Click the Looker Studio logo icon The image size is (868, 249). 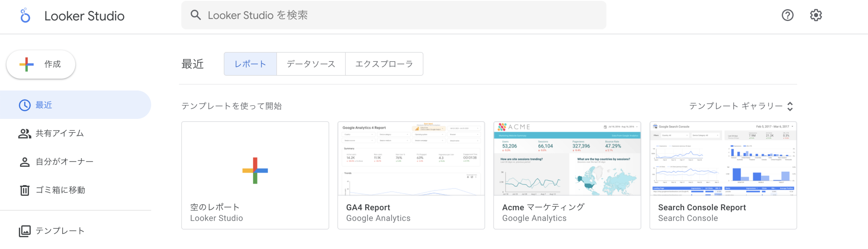click(x=25, y=16)
